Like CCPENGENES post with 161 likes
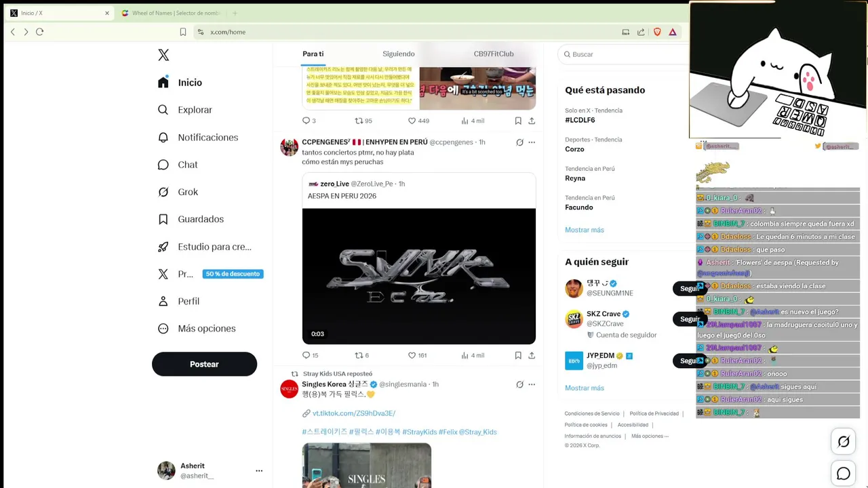The image size is (868, 488). click(417, 355)
